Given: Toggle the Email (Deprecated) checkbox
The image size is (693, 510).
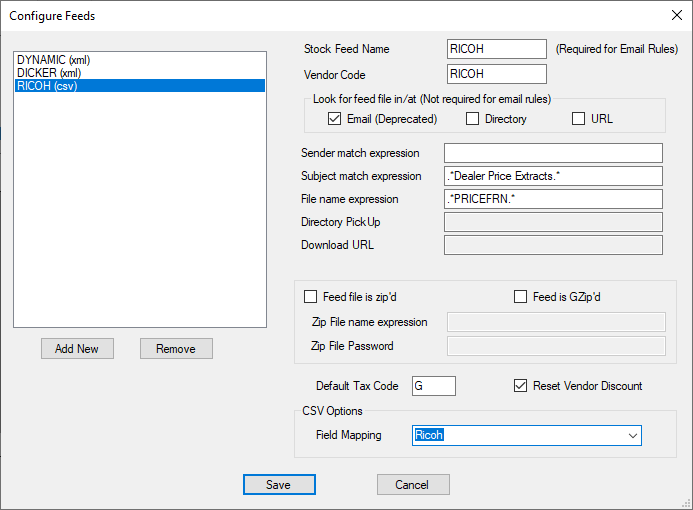Looking at the screenshot, I should [335, 119].
